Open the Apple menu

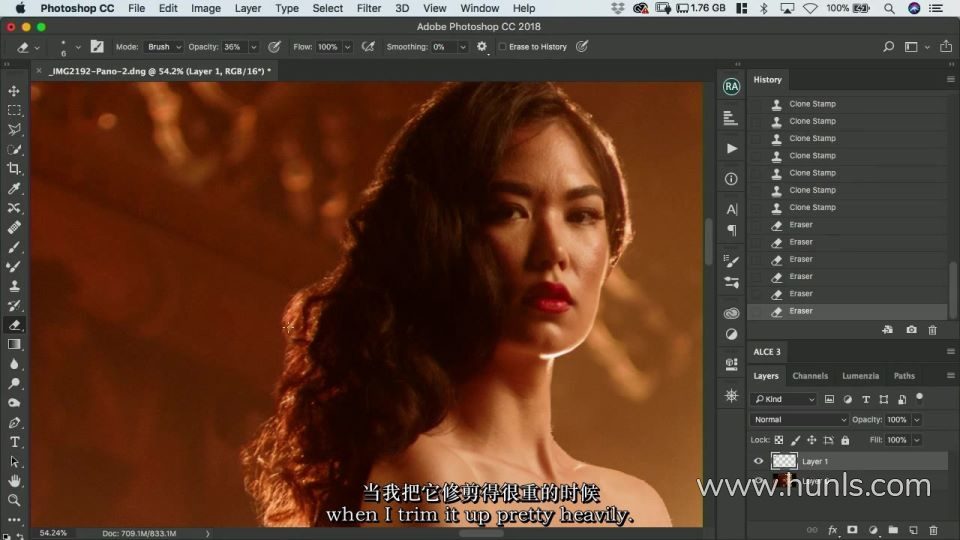tap(20, 8)
